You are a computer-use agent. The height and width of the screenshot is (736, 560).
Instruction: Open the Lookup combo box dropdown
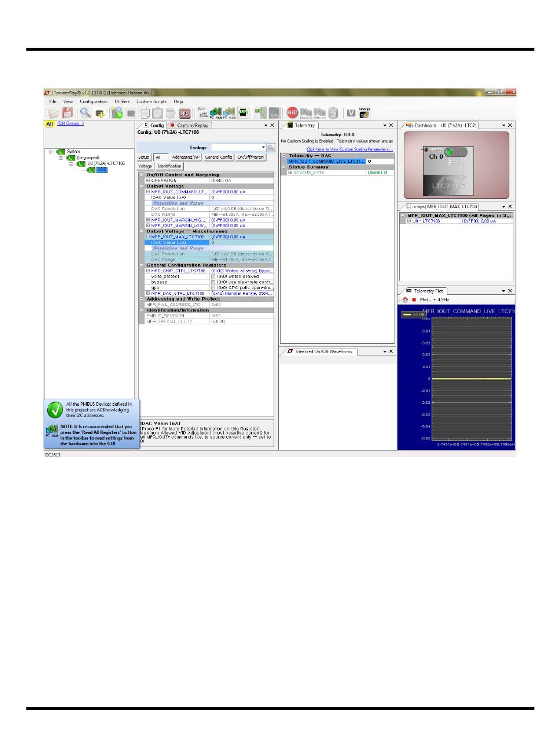[x=263, y=147]
